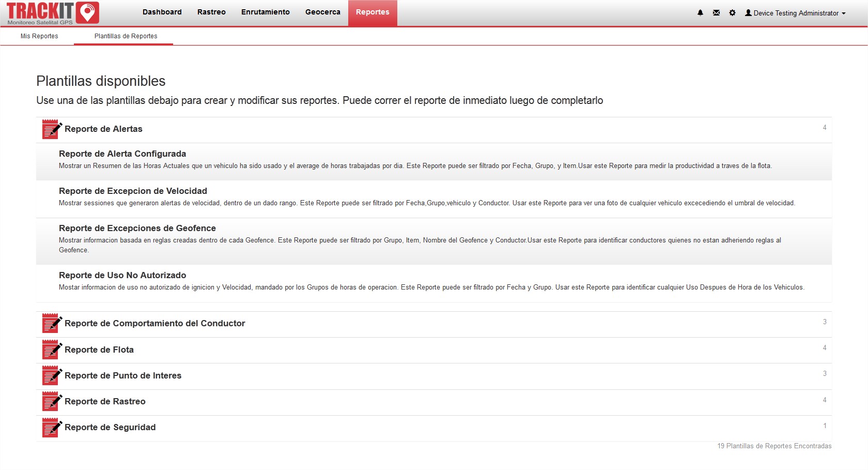Click the notepad icon beside Reporte de Seguridad

(52, 428)
